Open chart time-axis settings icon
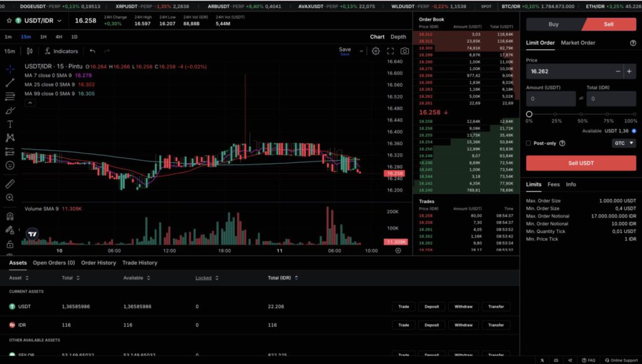Viewport: 642px width, 364px height. pyautogui.click(x=398, y=251)
